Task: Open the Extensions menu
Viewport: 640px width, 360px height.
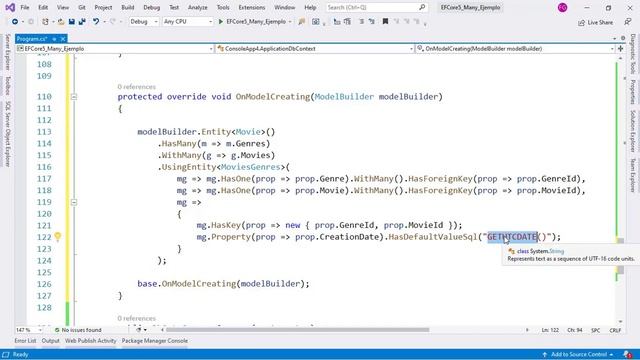Action: point(252,7)
